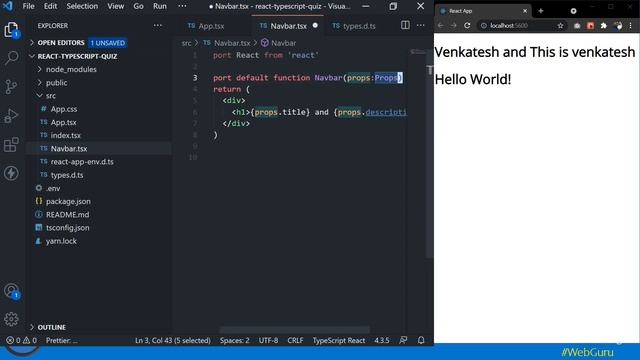Click the Prettier status bar item
This screenshot has height=360, width=640.
coord(61,340)
